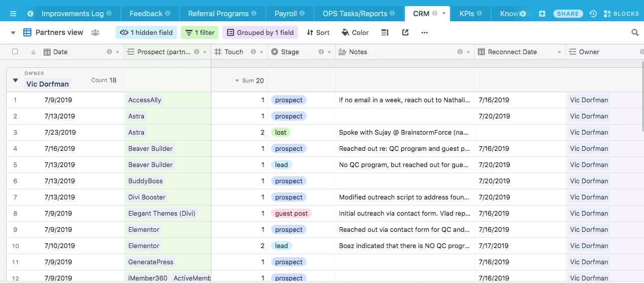Switch to the Referral Programs tab
Viewport: 644px width, 283px height.
click(x=218, y=14)
